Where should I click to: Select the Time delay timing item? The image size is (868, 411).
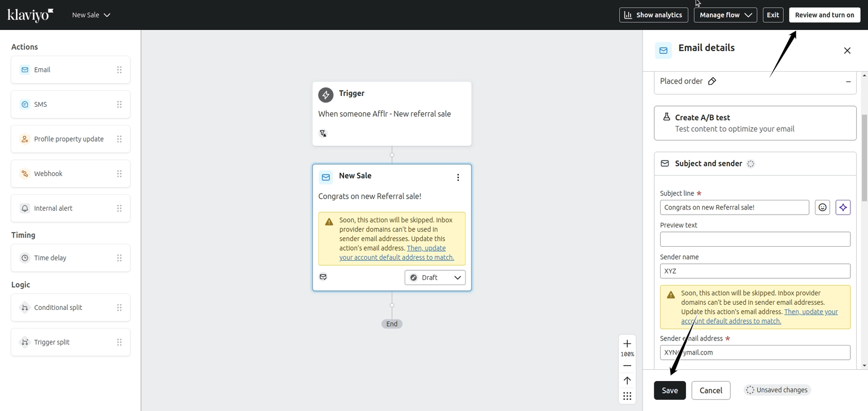click(50, 258)
